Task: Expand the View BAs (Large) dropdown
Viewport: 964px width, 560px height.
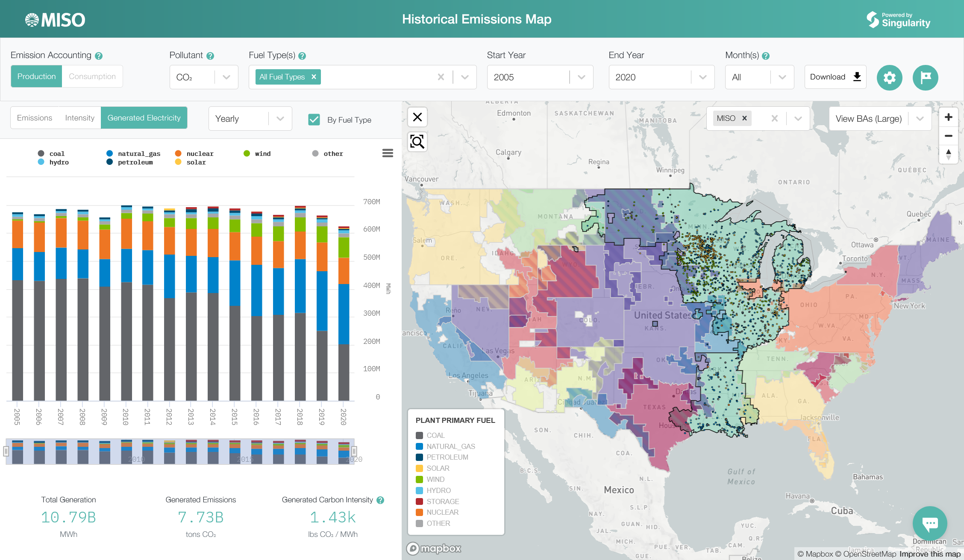Action: point(920,119)
